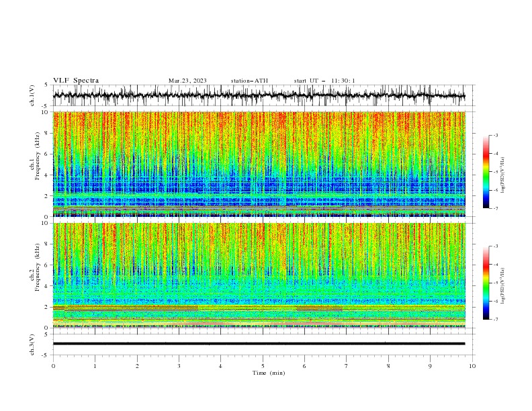The height and width of the screenshot is (411, 532).
Task: Click the ch.1 color scale bar
Action: point(486,172)
